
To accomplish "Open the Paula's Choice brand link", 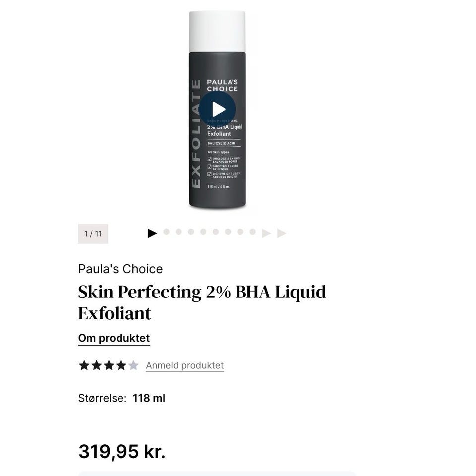I will tap(120, 269).
